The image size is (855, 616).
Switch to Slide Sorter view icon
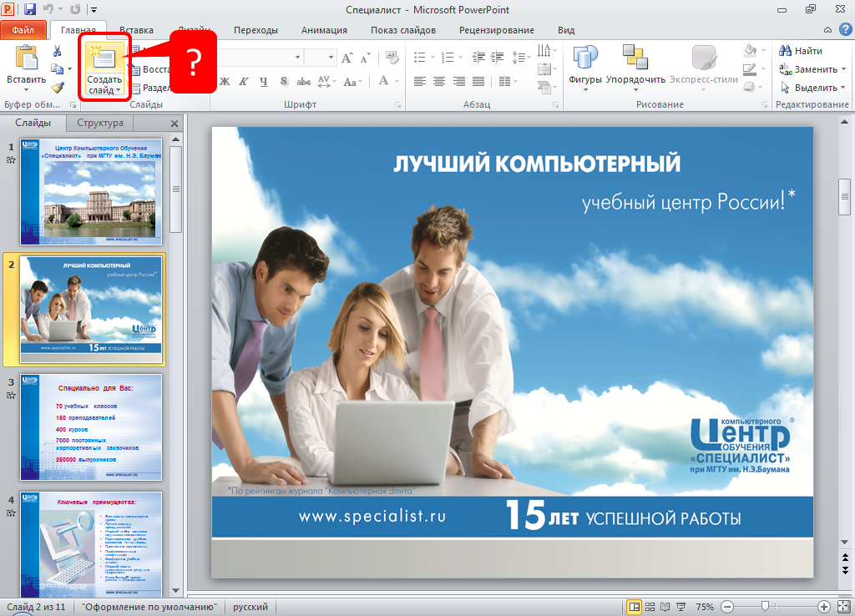coord(650,607)
